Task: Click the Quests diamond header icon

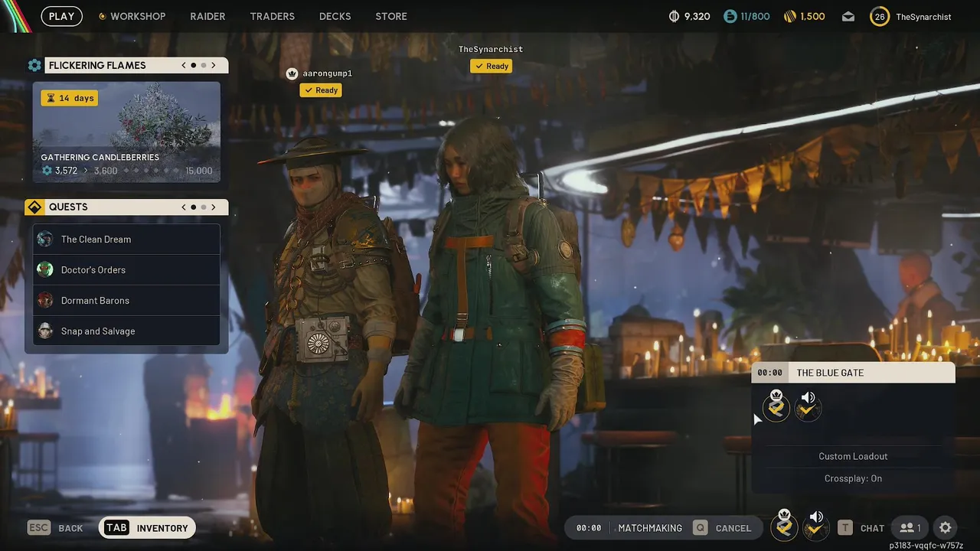Action: (34, 207)
